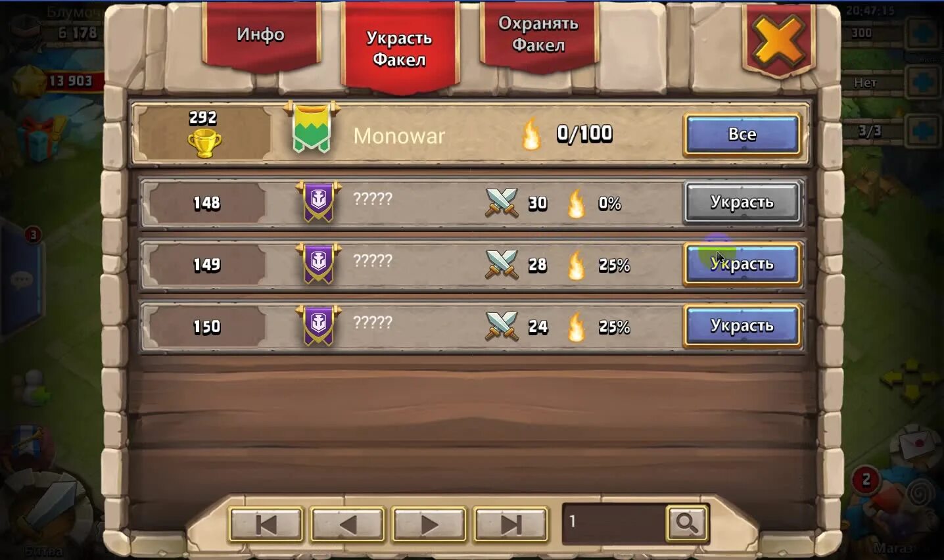944x560 pixels.
Task: Click the flame icon next to 0/100
Action: 531,134
